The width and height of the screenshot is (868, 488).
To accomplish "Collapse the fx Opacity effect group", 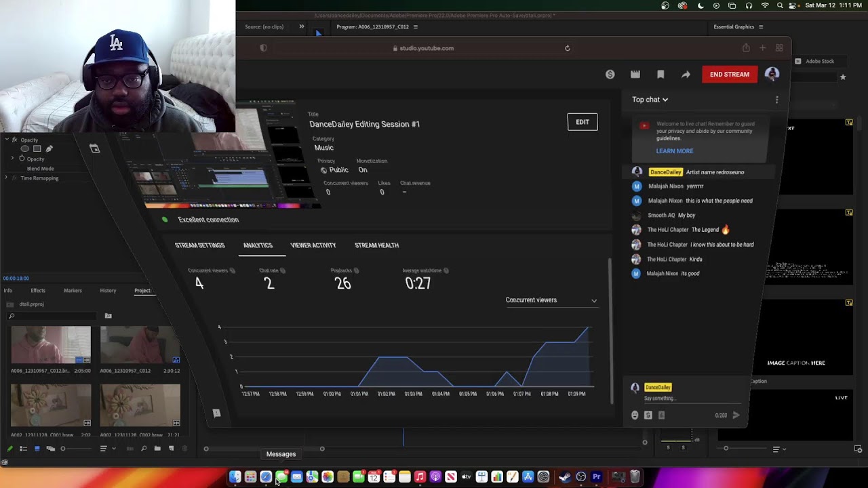I will pyautogui.click(x=6, y=140).
